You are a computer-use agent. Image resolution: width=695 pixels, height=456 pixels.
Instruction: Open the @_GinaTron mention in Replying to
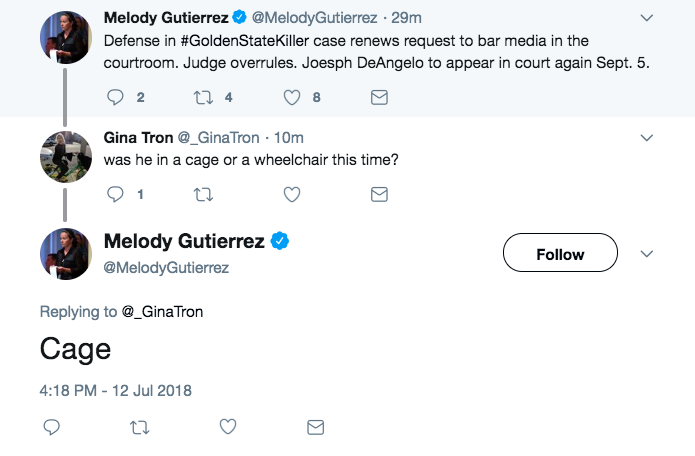pyautogui.click(x=162, y=312)
